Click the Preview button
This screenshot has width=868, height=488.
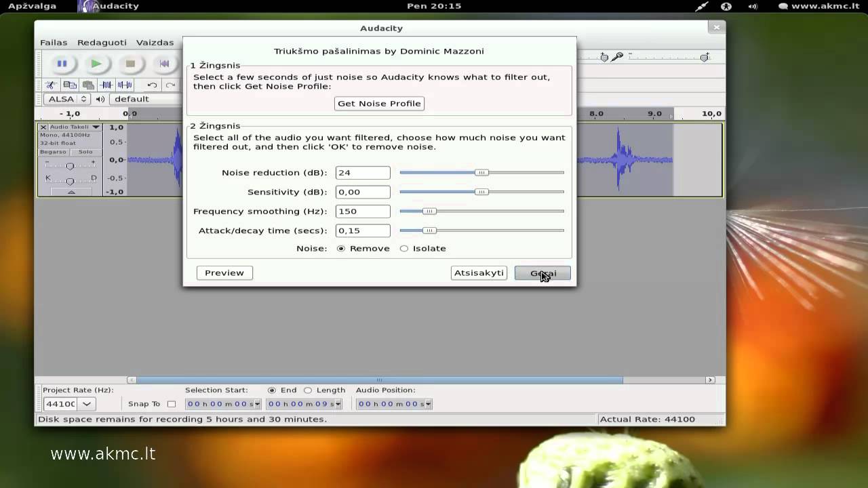tap(224, 273)
